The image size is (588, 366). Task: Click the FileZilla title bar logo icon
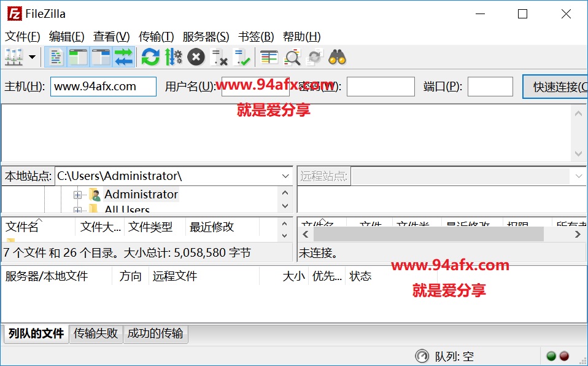click(14, 14)
